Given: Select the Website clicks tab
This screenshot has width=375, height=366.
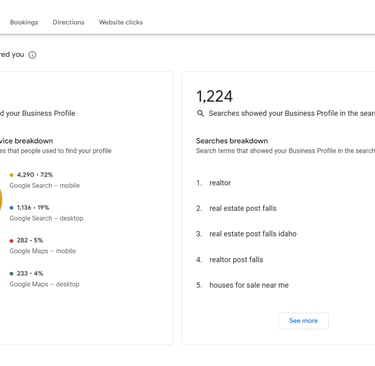Looking at the screenshot, I should coord(121,22).
